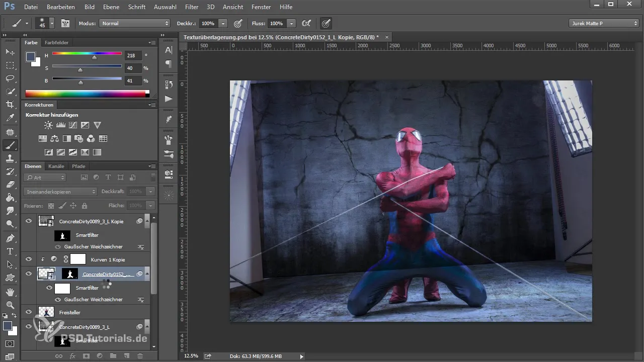Click the zoom percentage field 12.5%
Image resolution: width=644 pixels, height=362 pixels.
click(191, 356)
